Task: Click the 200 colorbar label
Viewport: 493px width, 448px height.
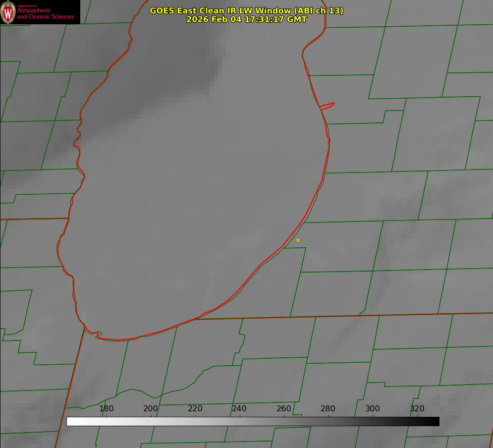Action: [x=151, y=408]
